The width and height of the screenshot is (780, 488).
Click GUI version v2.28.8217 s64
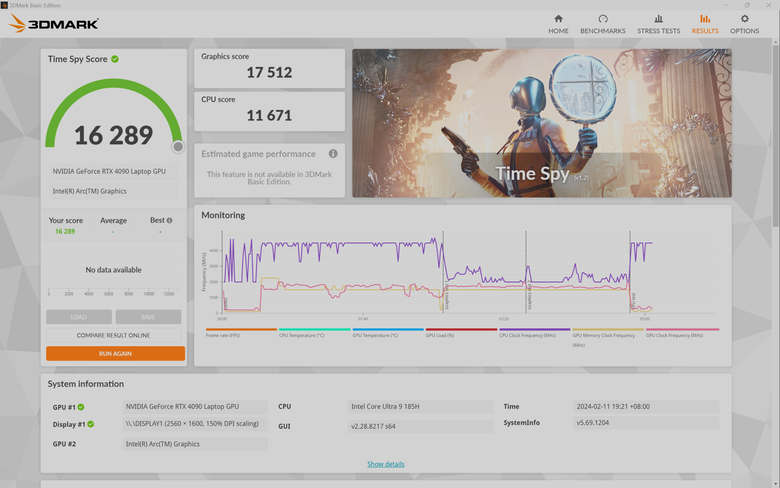click(420, 426)
